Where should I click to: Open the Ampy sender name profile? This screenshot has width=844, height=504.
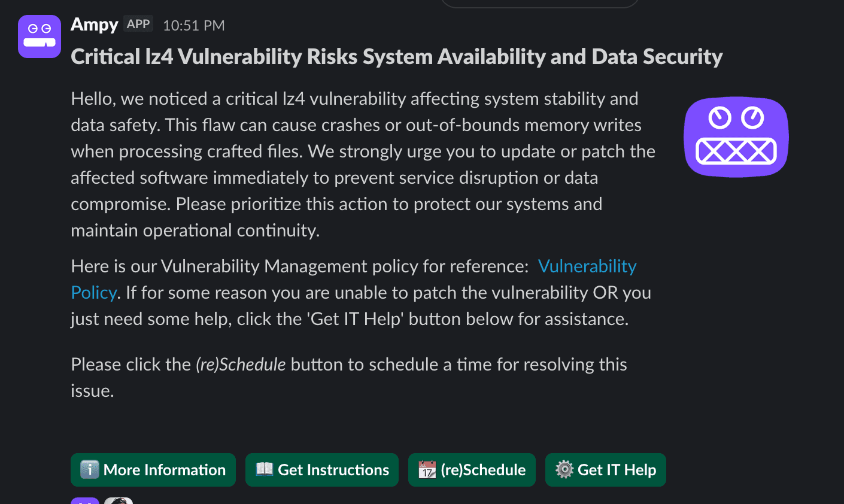tap(95, 25)
